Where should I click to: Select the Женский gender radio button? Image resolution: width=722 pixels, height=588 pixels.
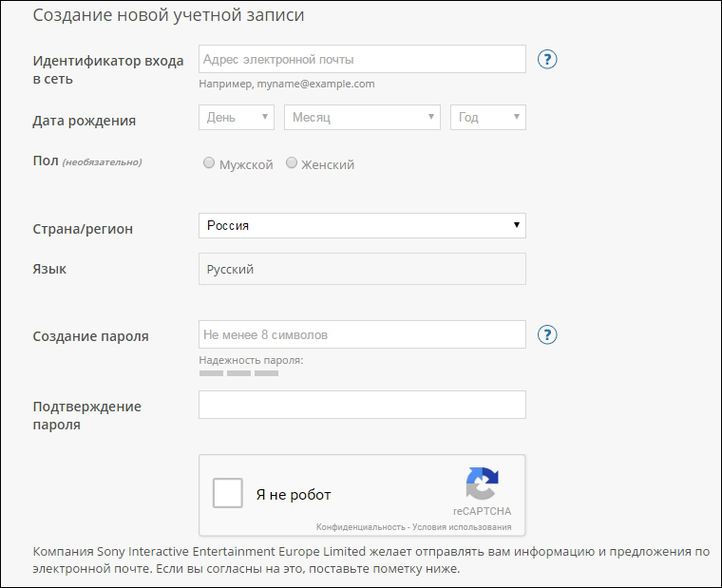[291, 163]
